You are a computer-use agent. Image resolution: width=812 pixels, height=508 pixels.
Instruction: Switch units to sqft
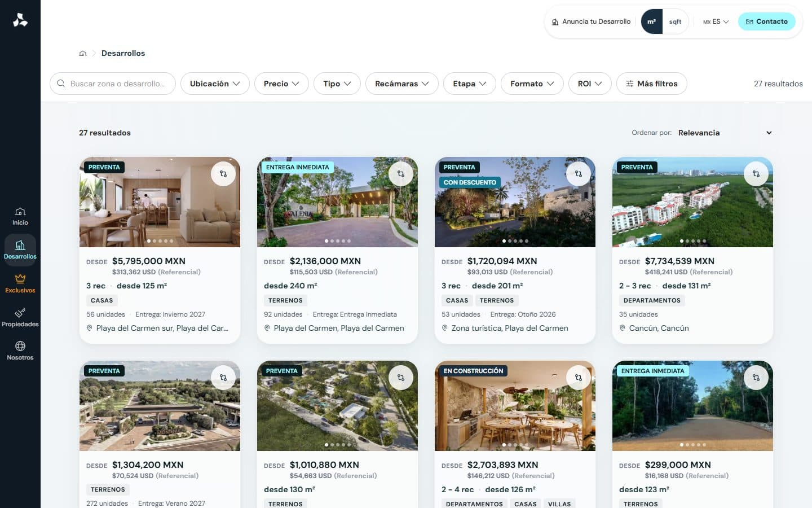675,21
